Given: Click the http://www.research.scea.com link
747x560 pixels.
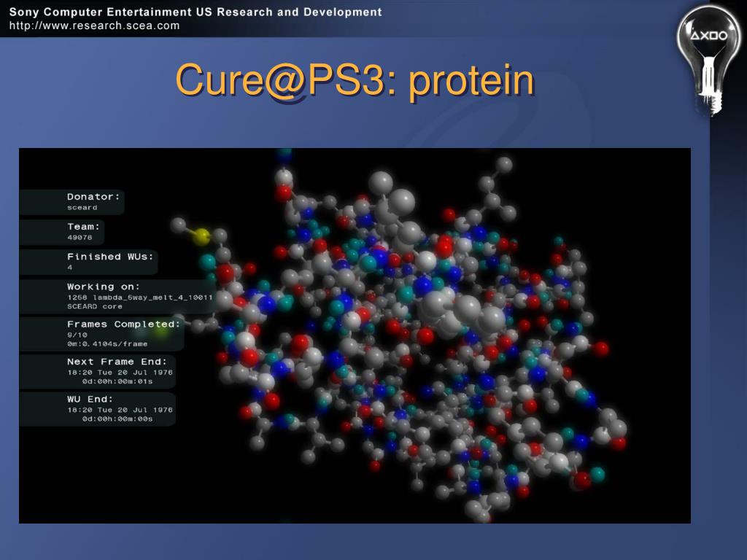Looking at the screenshot, I should coord(94,26).
